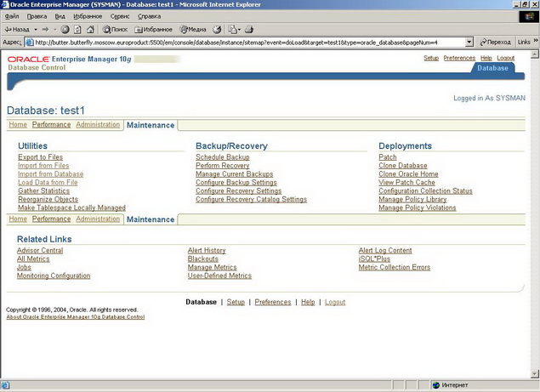Open the Справка menu
This screenshot has width=540, height=392.
click(x=149, y=16)
